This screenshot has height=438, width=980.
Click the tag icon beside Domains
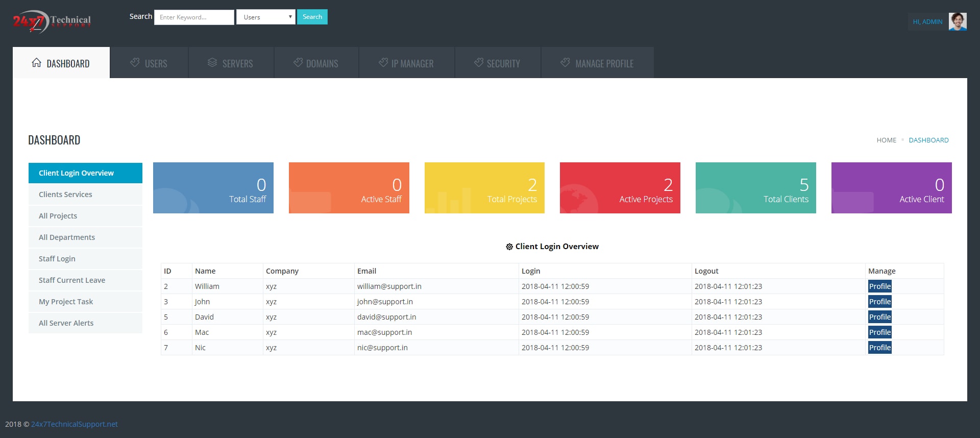[298, 62]
